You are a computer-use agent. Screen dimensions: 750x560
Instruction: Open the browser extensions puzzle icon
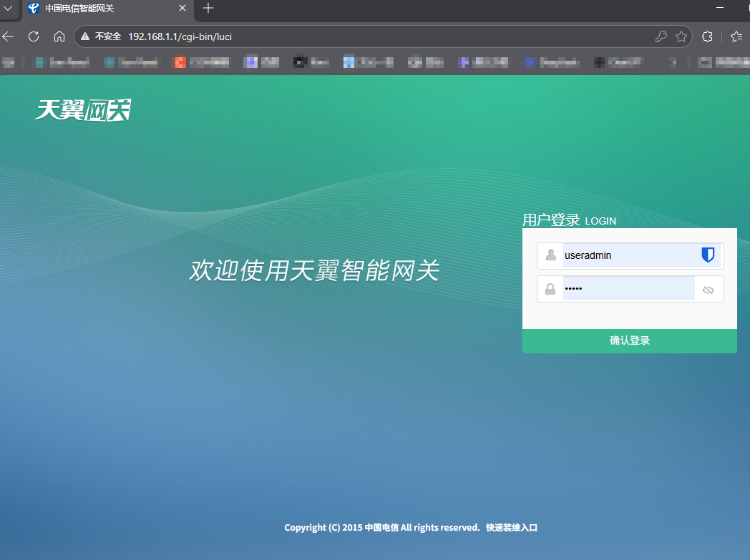tap(707, 36)
